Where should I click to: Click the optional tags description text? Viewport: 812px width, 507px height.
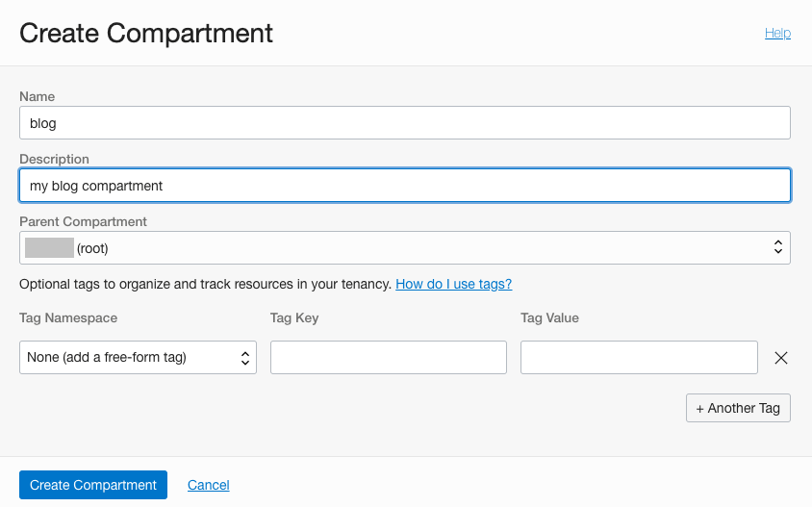click(205, 284)
